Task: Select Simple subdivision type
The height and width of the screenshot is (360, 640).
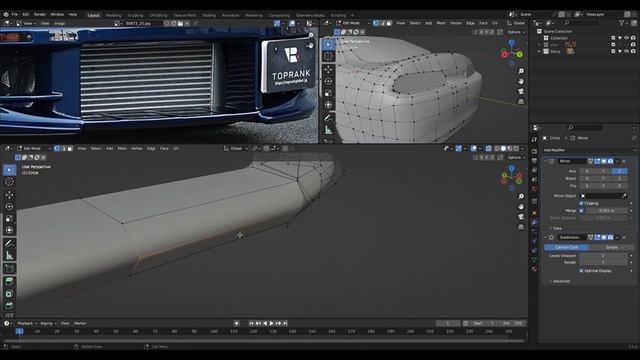Action: tap(611, 247)
